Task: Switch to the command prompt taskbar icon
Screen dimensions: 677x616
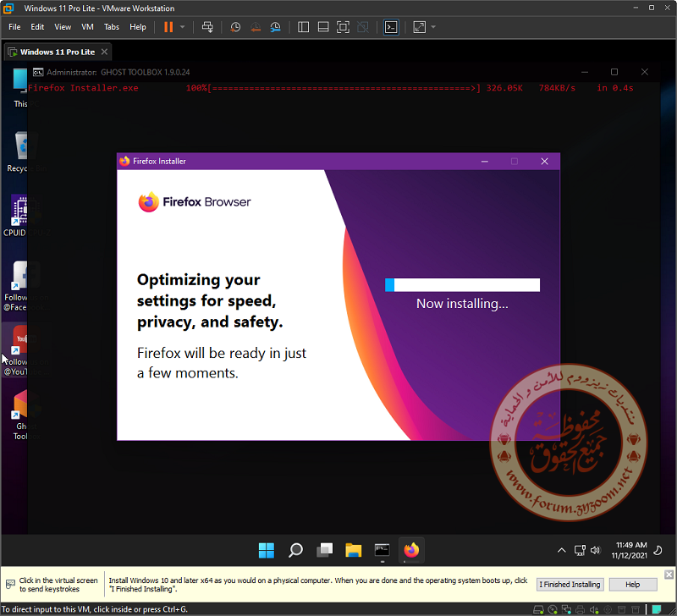Action: click(383, 550)
